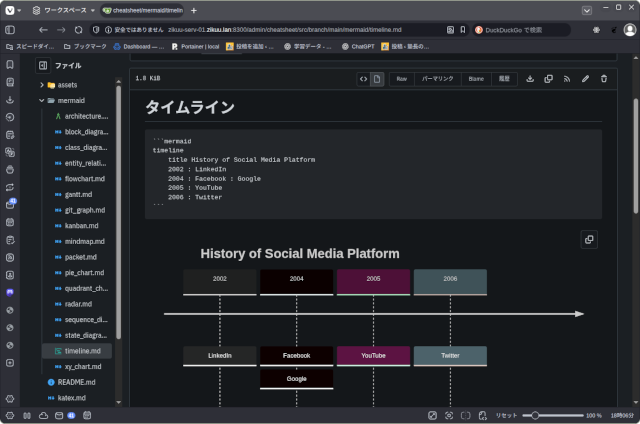Click the Blame button
Screen dimensions: 640x424
pyautogui.click(x=476, y=78)
